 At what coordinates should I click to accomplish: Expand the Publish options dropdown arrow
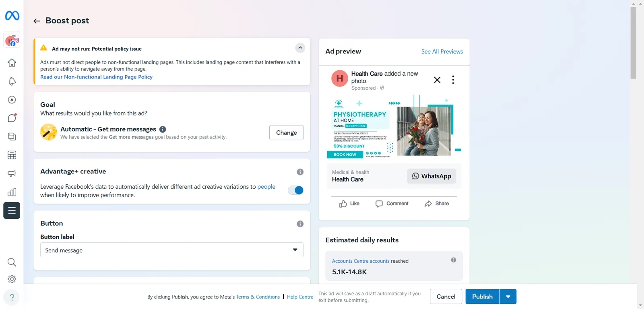coord(508,297)
